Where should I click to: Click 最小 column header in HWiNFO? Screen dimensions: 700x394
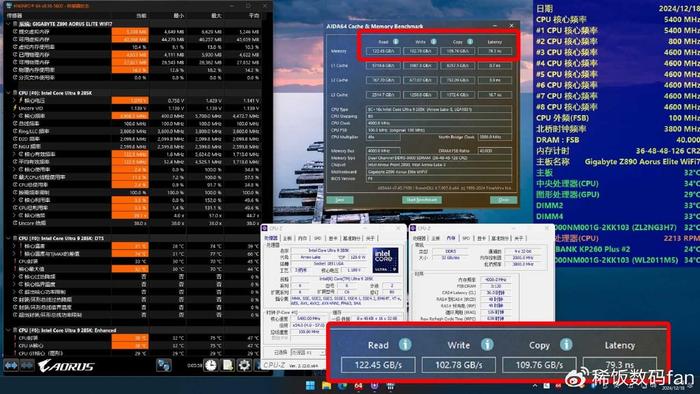point(179,16)
